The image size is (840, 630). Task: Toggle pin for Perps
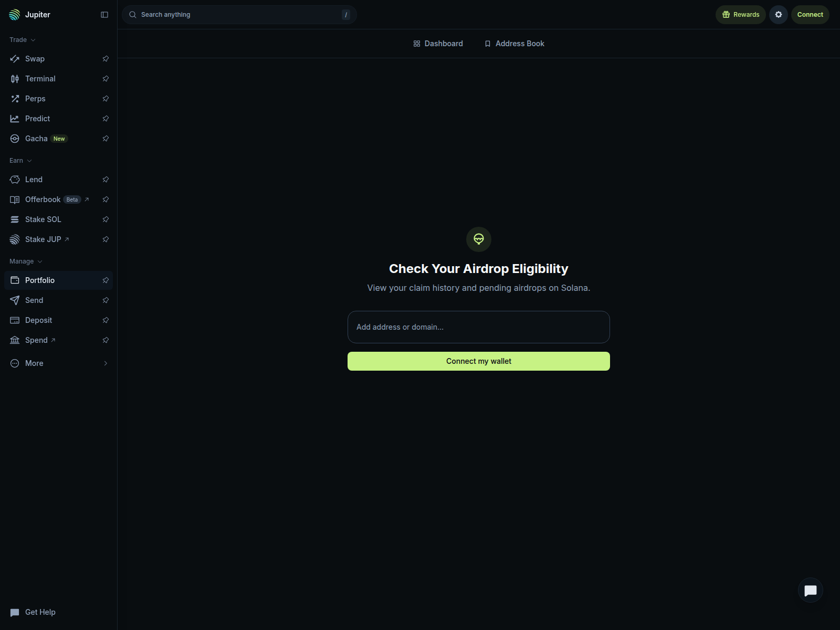[x=106, y=99]
